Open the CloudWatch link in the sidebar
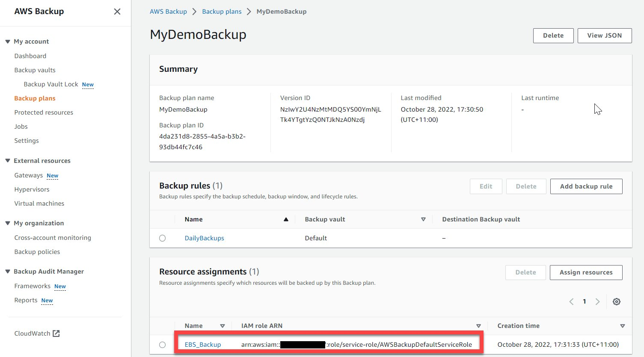 click(x=33, y=333)
